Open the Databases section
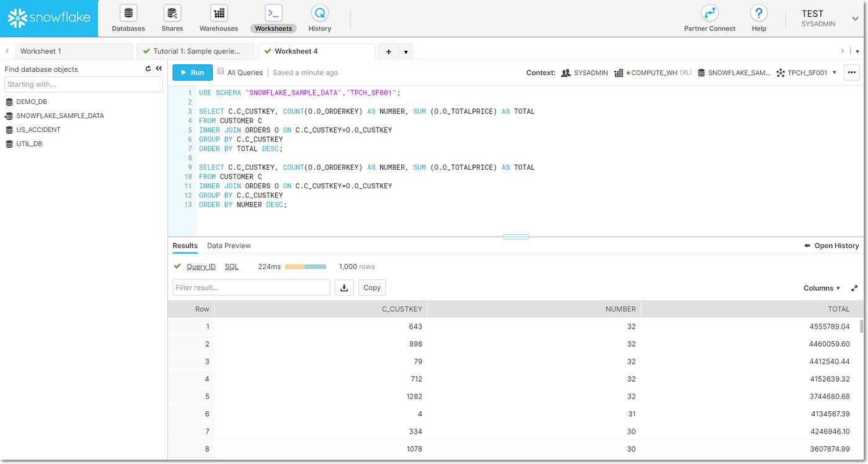The image size is (868, 464). click(128, 18)
